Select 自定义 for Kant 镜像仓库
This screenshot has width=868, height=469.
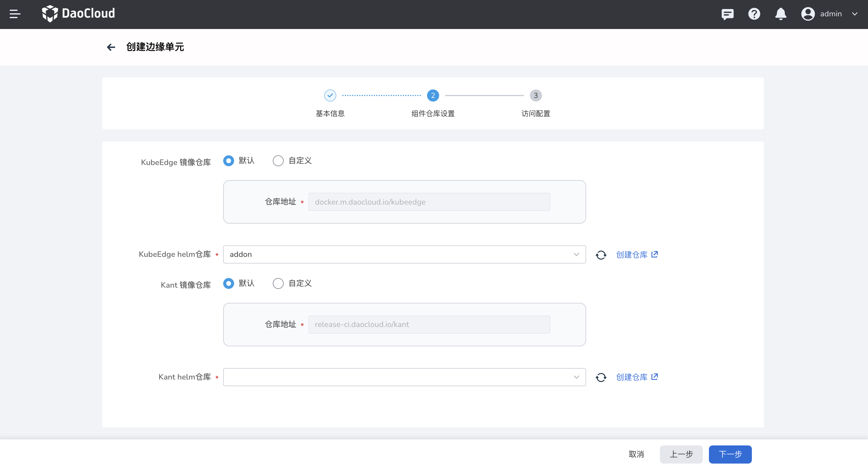click(278, 283)
